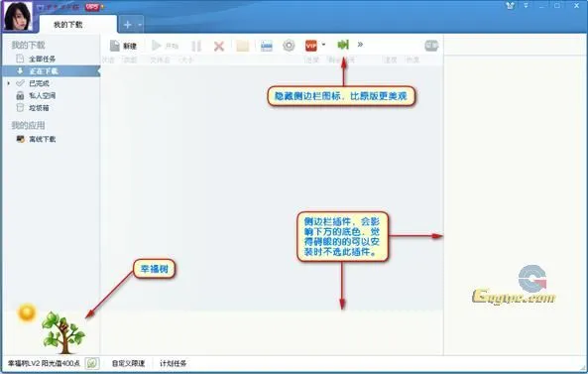Screen dimensions: 588x374
Task: Click the red VIP toolbar icon
Action: [x=311, y=46]
